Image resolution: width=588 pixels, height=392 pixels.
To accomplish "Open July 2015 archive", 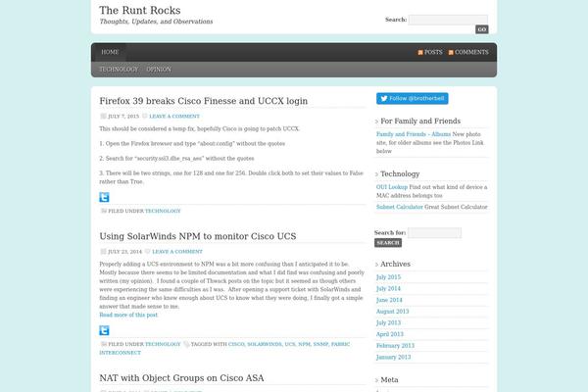I will point(388,277).
